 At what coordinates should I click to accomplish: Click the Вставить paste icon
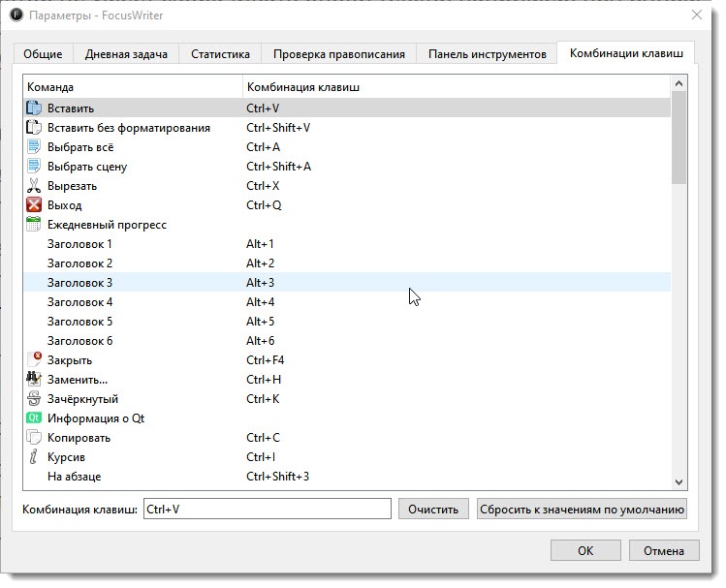point(34,108)
